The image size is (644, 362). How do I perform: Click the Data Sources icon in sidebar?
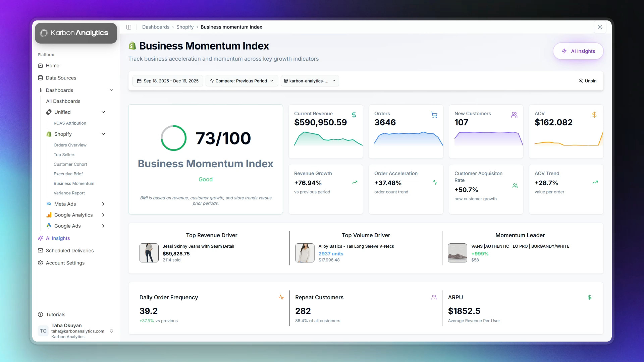click(x=40, y=78)
